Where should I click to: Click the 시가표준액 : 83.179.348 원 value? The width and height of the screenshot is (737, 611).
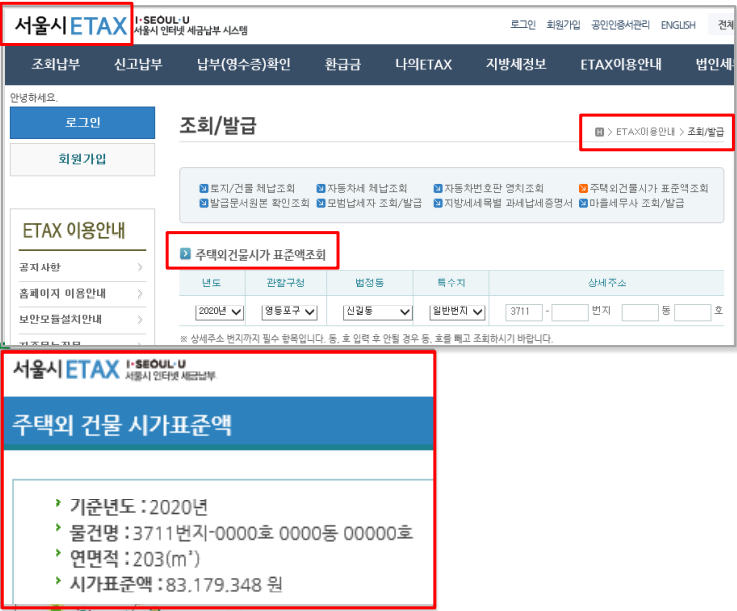coord(176,585)
